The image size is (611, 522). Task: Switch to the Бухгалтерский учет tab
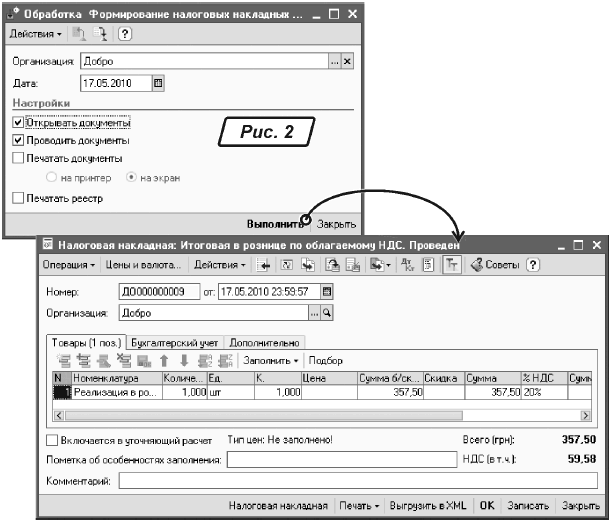click(174, 342)
